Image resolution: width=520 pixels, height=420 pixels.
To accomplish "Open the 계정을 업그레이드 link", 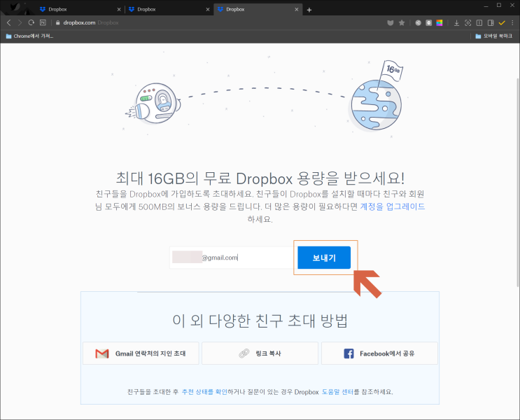I will 393,206.
